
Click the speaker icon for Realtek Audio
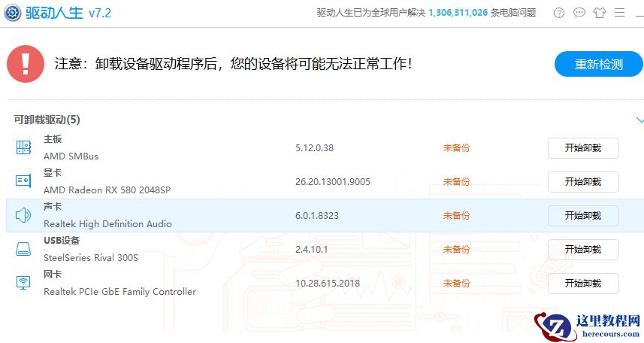click(x=23, y=214)
